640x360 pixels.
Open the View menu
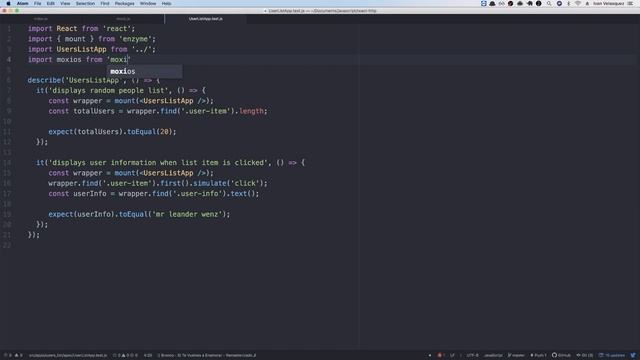[65, 3]
